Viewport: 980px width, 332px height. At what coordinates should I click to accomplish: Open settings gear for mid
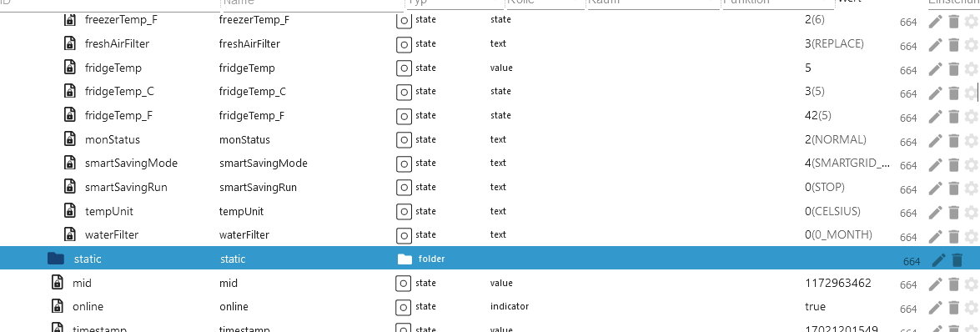(x=971, y=284)
